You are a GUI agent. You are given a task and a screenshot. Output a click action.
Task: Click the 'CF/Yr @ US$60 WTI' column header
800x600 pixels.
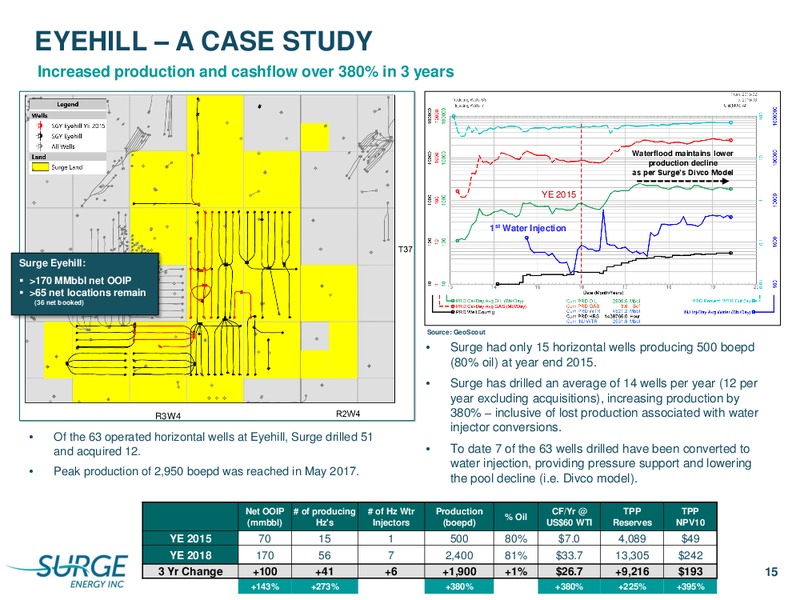point(569,517)
